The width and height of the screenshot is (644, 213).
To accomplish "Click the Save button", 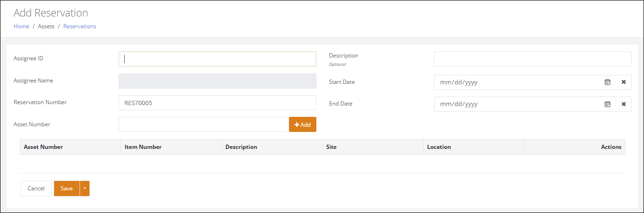I will coord(67,188).
